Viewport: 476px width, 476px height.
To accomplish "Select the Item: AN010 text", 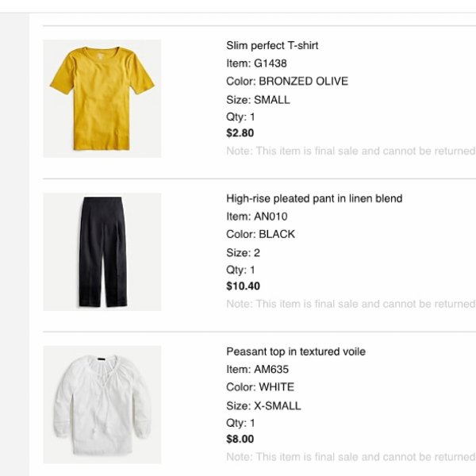I will click(x=257, y=217).
